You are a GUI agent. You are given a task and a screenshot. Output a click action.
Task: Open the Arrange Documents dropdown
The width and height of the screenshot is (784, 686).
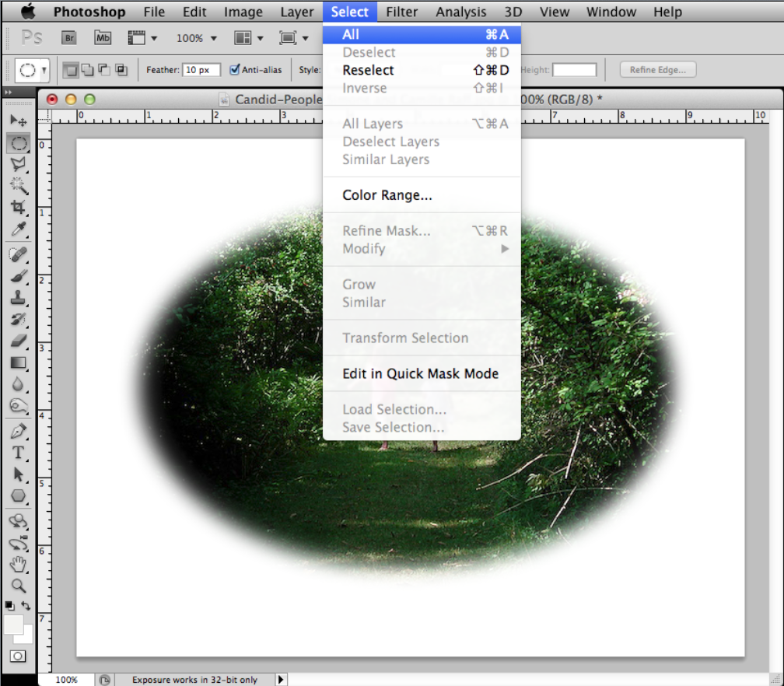[249, 37]
